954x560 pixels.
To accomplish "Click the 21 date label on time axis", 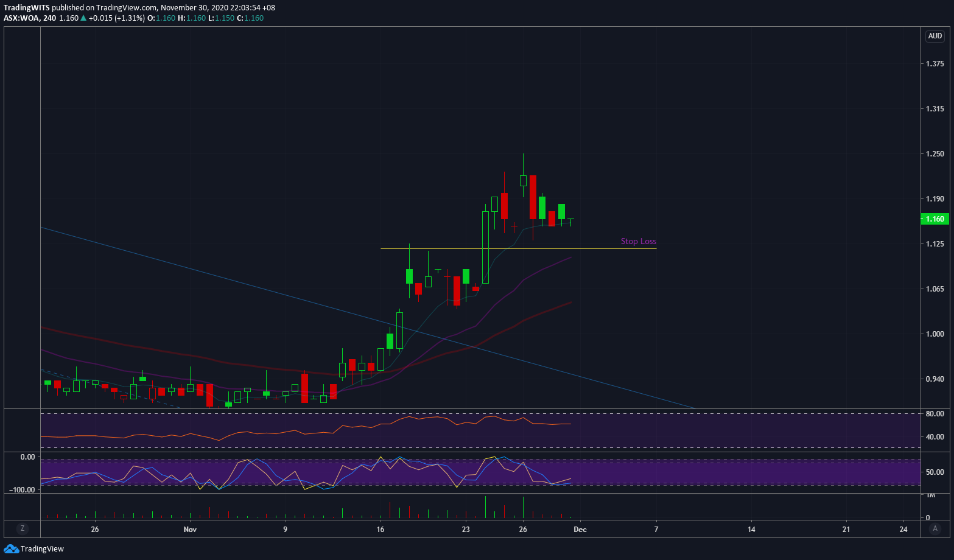I will tap(846, 530).
